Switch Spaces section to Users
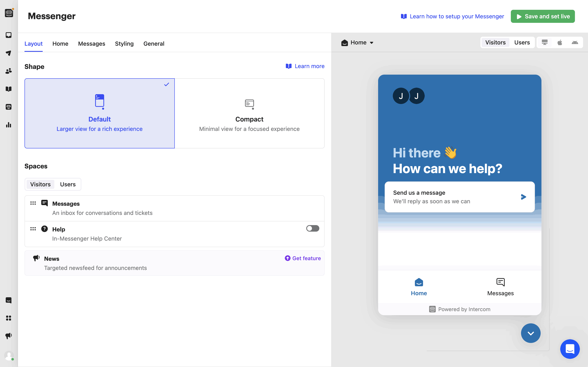Image resolution: width=588 pixels, height=367 pixels. pos(68,185)
